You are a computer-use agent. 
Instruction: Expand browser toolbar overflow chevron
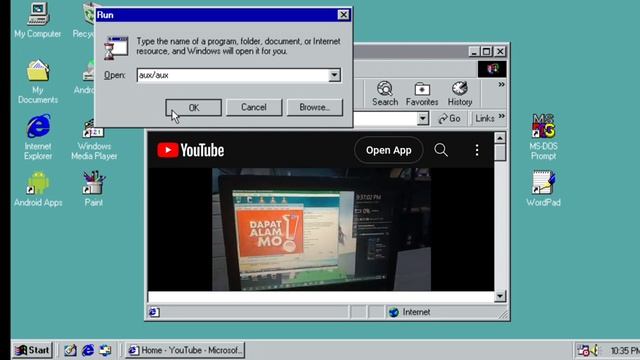click(501, 84)
